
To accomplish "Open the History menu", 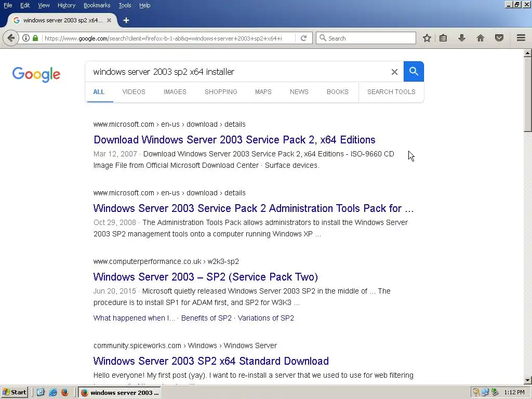I will (66, 5).
